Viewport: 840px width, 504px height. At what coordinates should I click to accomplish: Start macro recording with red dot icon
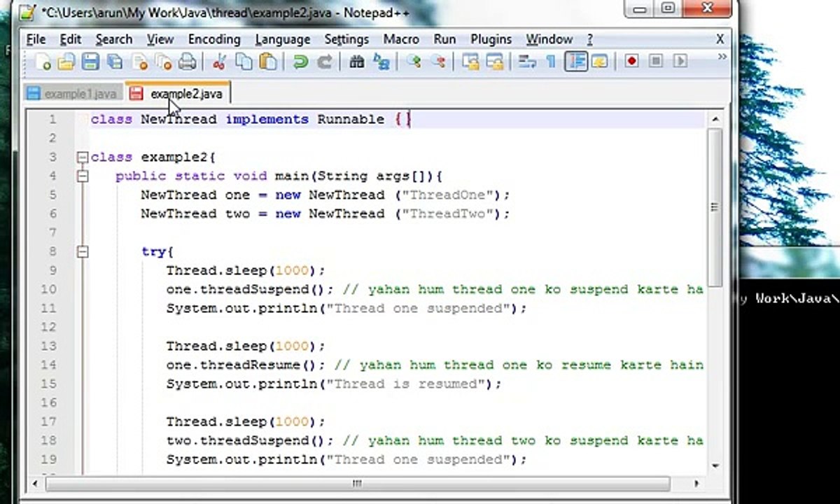coord(631,62)
